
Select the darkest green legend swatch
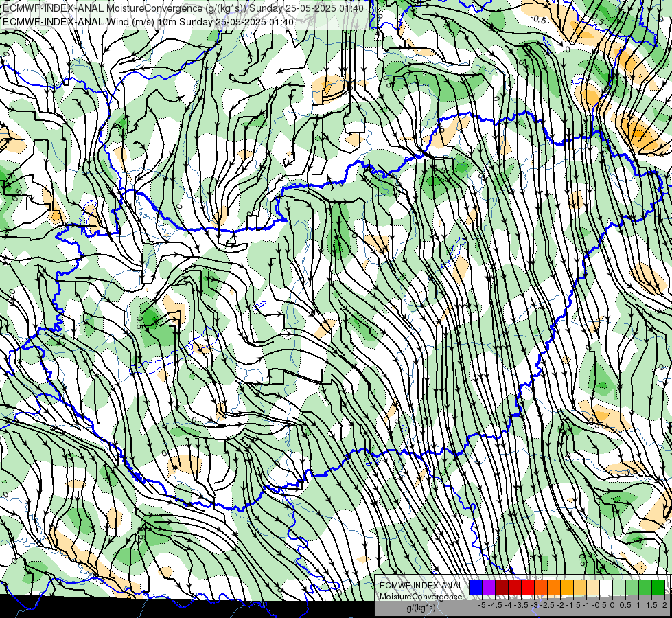click(x=658, y=587)
